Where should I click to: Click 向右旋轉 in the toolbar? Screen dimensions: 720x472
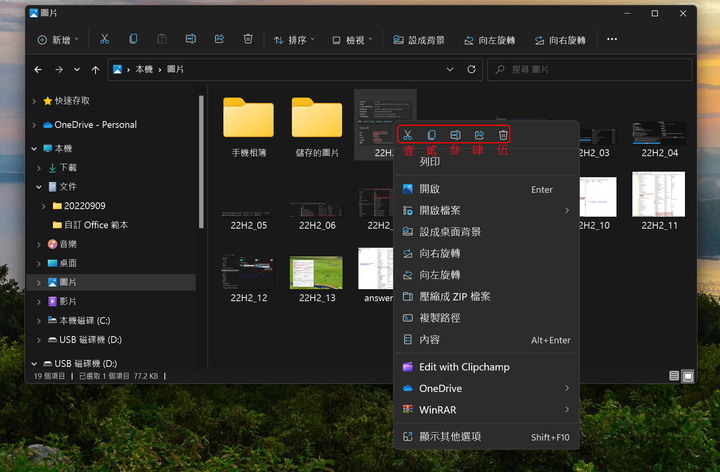(x=560, y=40)
